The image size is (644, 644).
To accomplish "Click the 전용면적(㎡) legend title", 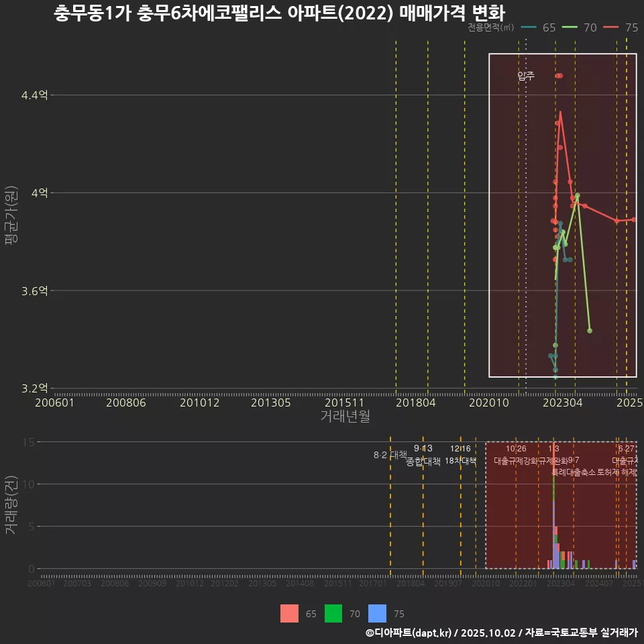I will click(490, 28).
